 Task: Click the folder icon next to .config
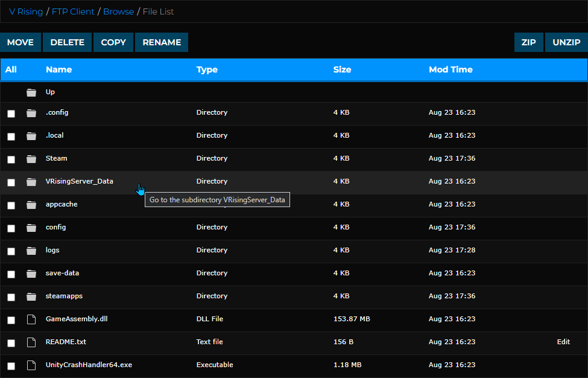(31, 113)
